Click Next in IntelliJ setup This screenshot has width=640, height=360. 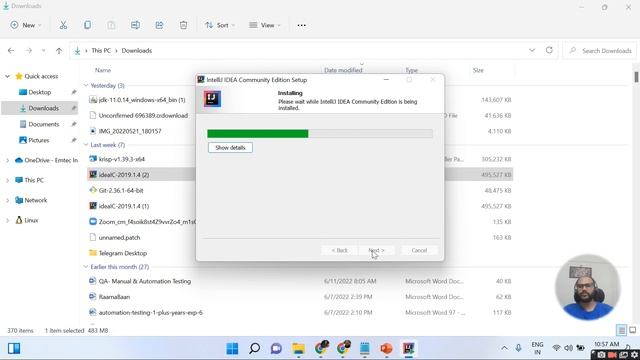376,250
